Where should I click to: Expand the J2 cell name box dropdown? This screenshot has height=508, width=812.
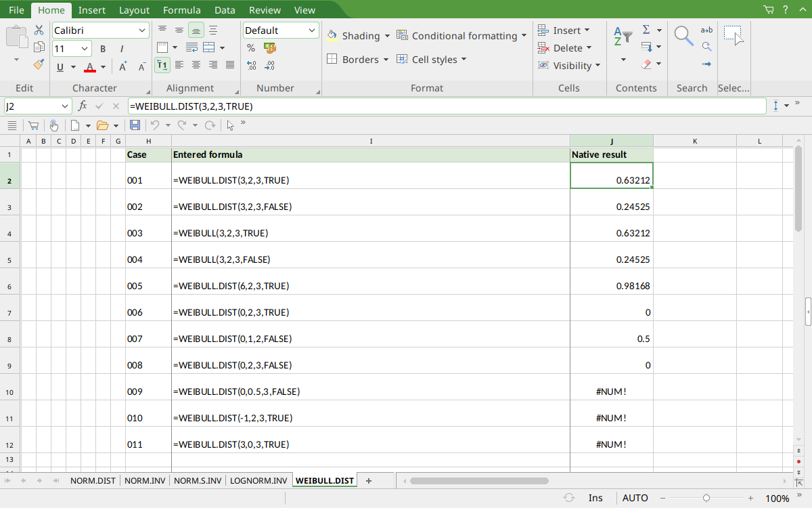coord(65,106)
